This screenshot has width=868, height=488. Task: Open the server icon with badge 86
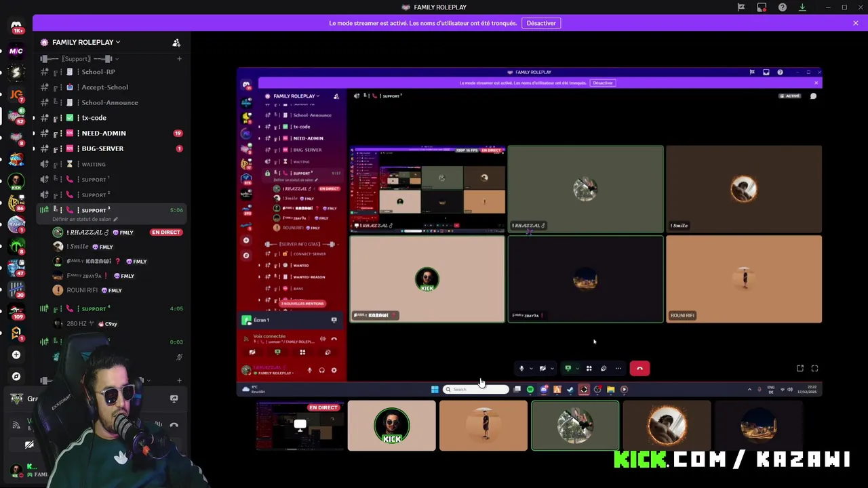click(x=16, y=203)
